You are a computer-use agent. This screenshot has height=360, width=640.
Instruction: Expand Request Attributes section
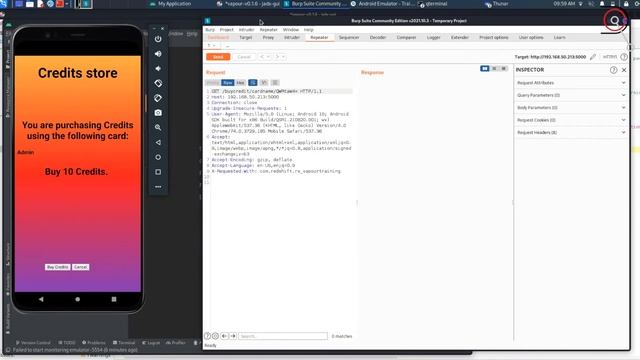[571, 83]
